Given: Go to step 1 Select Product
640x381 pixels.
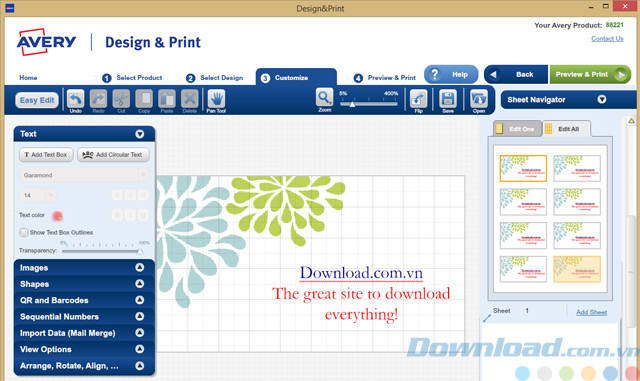Looking at the screenshot, I should coord(132,78).
